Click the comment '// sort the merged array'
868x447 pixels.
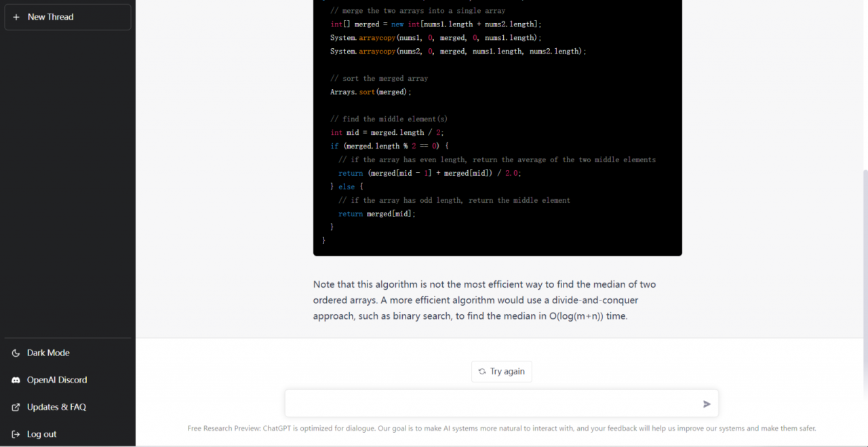[x=379, y=78]
